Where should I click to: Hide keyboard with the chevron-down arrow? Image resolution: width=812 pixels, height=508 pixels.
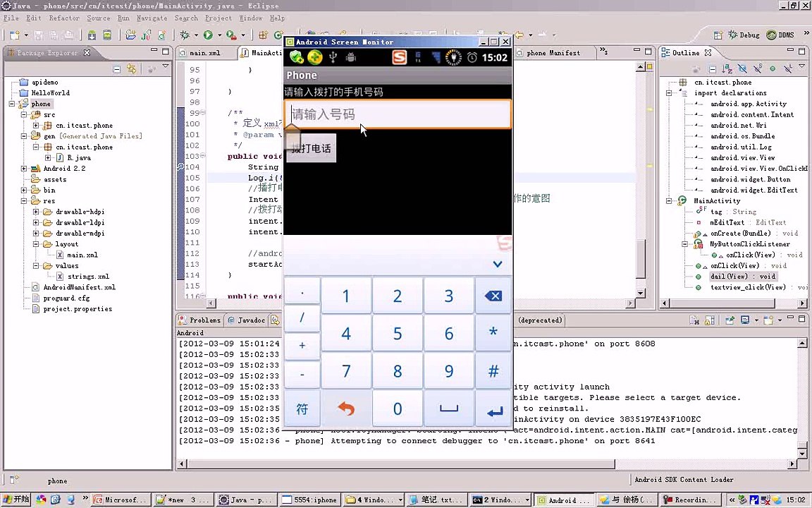(497, 265)
